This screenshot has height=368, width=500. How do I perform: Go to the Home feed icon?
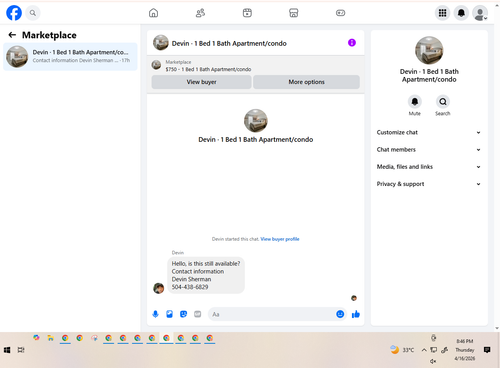[x=153, y=13]
